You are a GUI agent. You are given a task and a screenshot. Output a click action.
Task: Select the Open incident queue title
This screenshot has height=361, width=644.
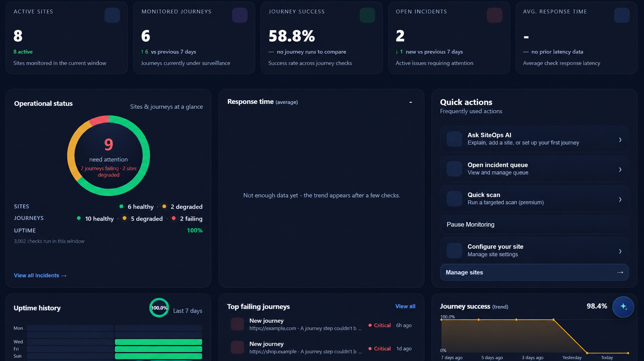click(498, 165)
